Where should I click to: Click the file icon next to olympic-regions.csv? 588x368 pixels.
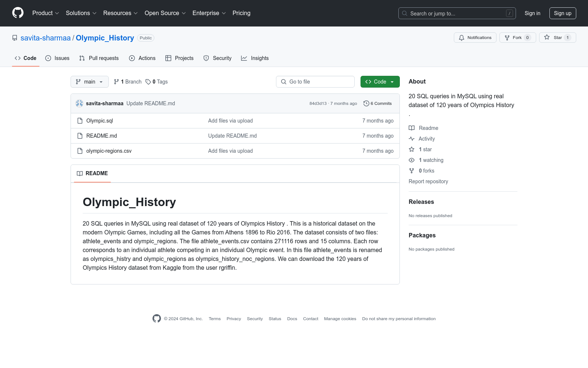(x=80, y=151)
